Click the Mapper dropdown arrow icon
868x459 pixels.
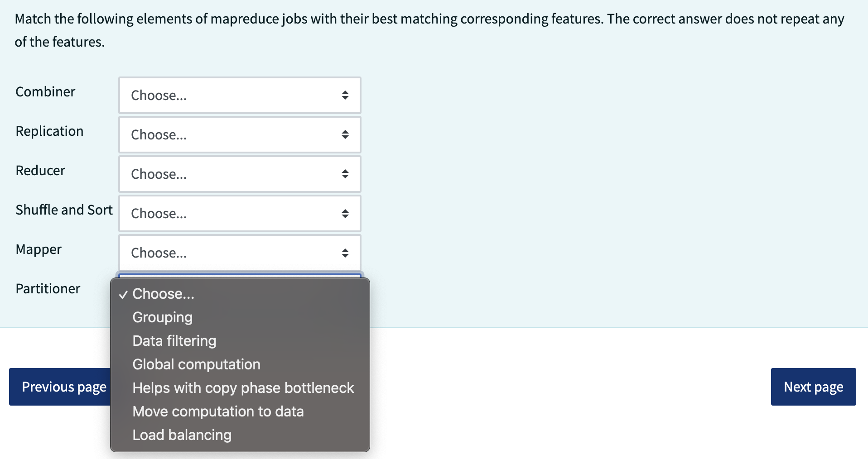(345, 253)
